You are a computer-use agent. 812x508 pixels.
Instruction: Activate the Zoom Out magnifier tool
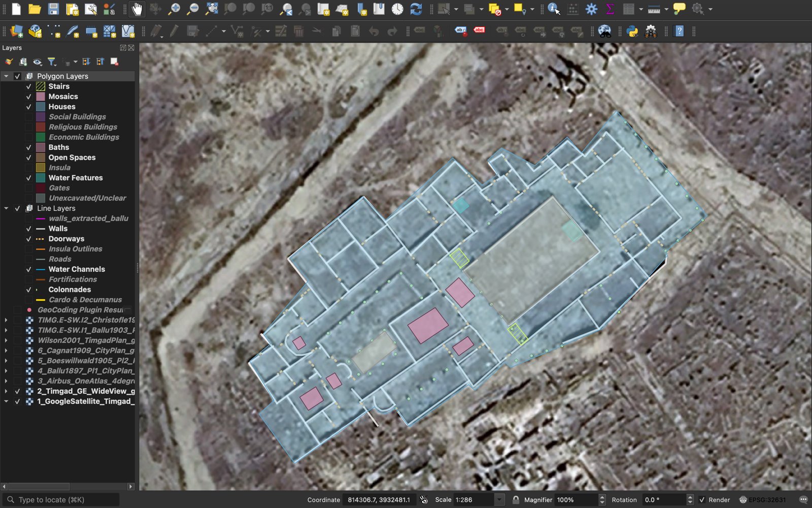click(x=193, y=9)
